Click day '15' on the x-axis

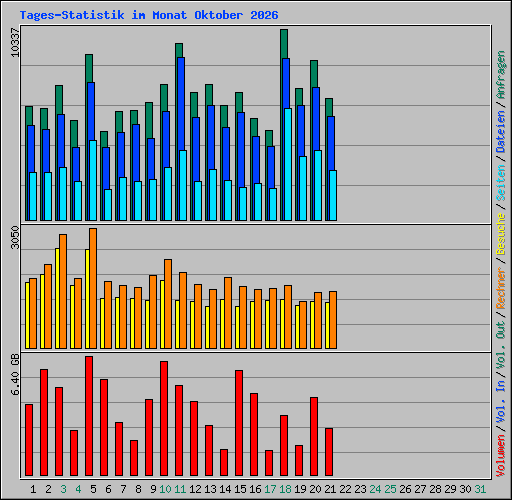pyautogui.click(x=240, y=489)
